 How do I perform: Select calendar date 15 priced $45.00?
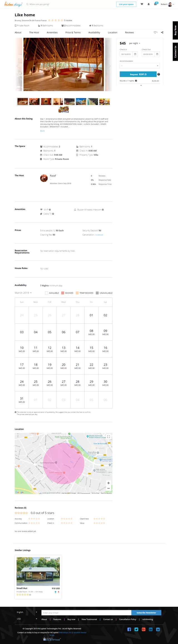tap(92, 349)
